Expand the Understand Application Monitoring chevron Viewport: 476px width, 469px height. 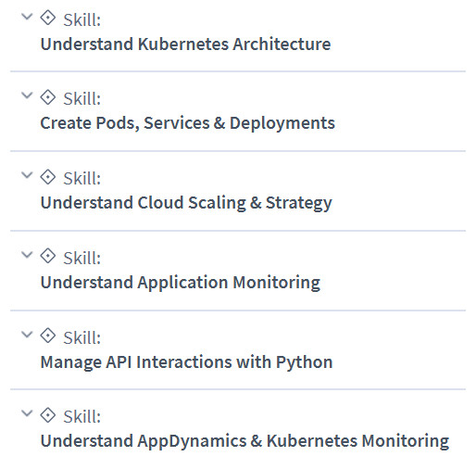27,255
